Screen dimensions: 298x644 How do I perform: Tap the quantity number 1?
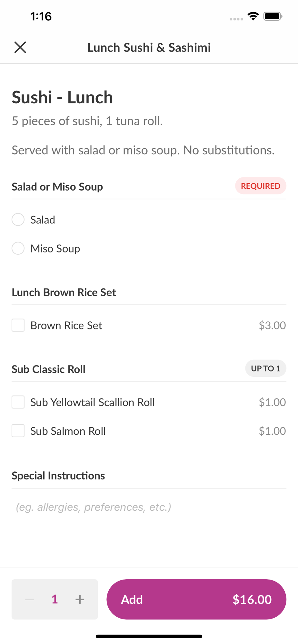tap(55, 599)
